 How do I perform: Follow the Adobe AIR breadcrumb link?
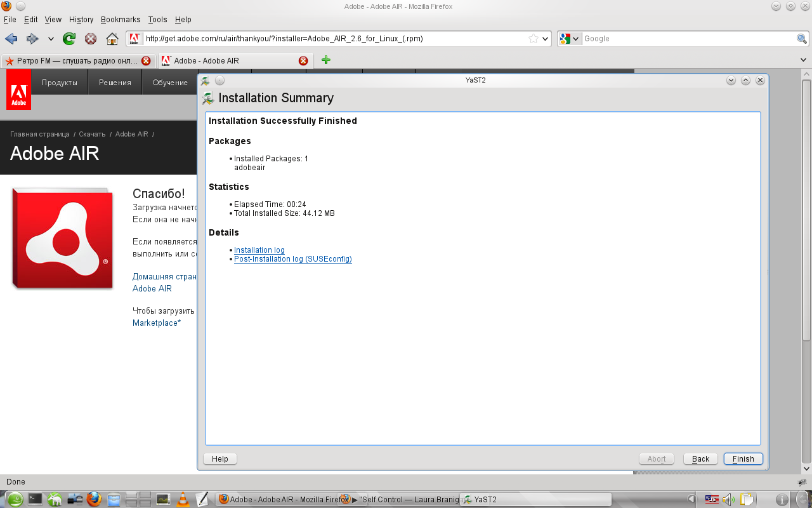132,134
